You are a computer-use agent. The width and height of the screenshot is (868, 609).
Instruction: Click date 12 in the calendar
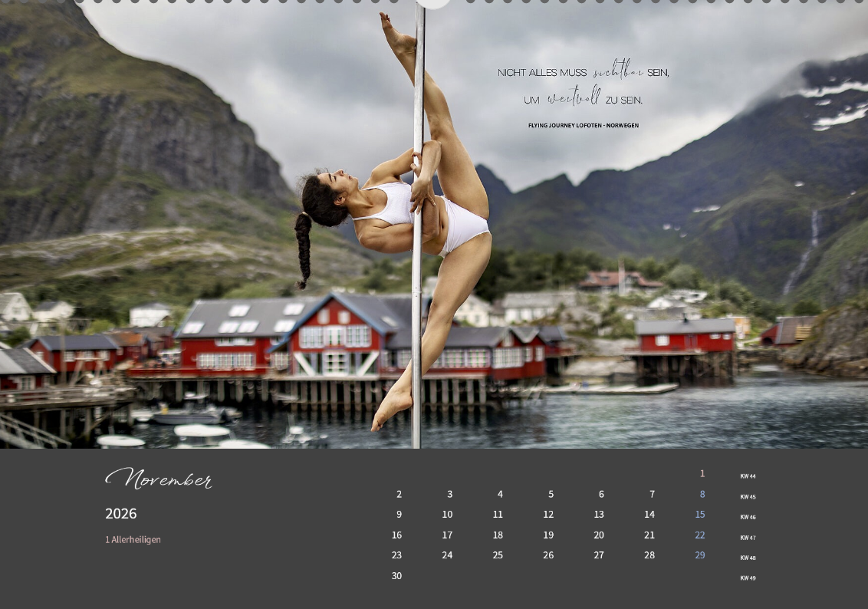[x=548, y=515]
